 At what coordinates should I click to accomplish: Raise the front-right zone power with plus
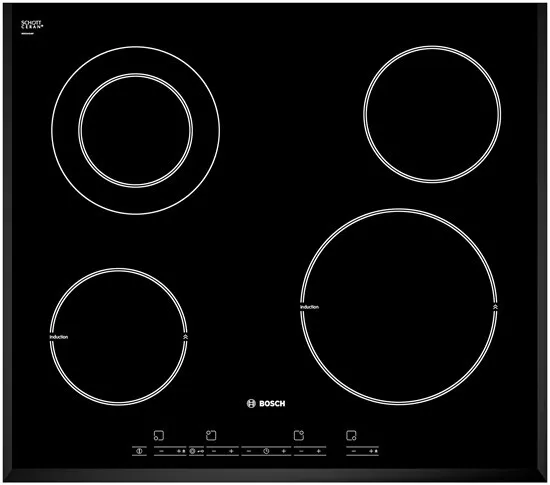click(x=371, y=451)
